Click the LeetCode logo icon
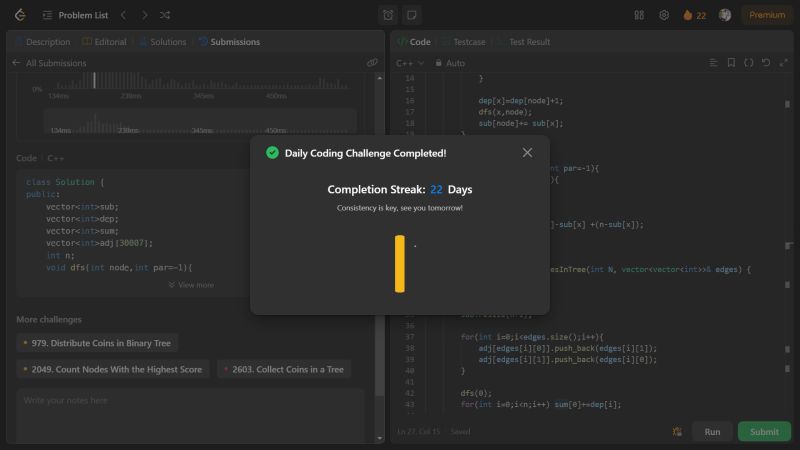Image resolution: width=800 pixels, height=450 pixels. tap(19, 15)
